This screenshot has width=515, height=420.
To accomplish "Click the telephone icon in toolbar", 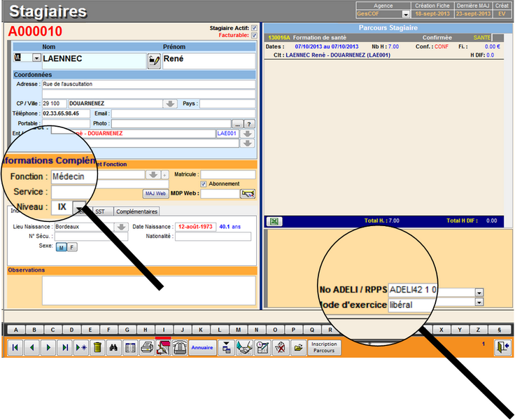I will click(x=179, y=347).
